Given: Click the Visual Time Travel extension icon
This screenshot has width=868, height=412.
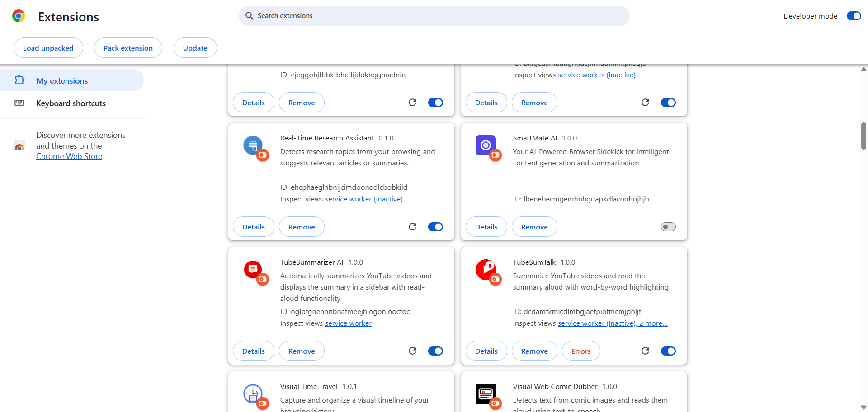Looking at the screenshot, I should tap(253, 394).
